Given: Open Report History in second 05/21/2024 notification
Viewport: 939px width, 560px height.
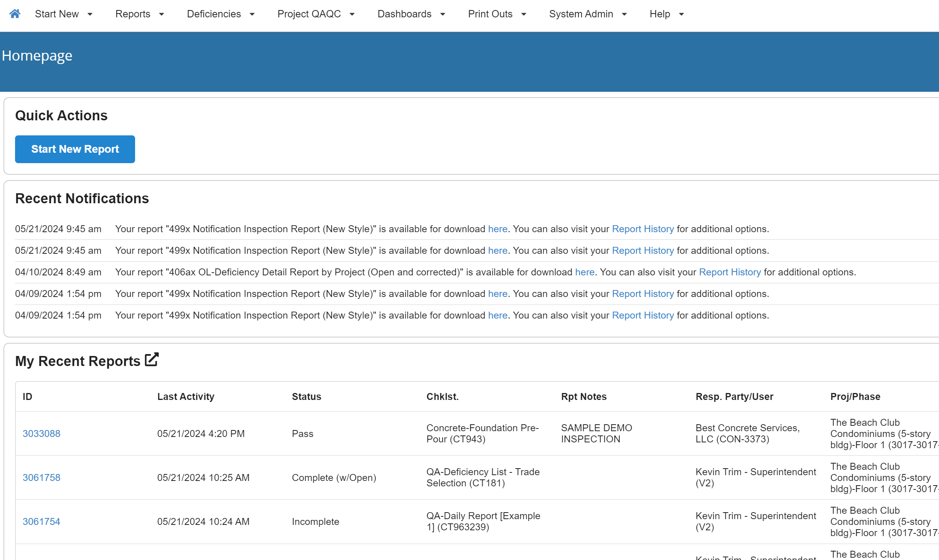Looking at the screenshot, I should 643,250.
